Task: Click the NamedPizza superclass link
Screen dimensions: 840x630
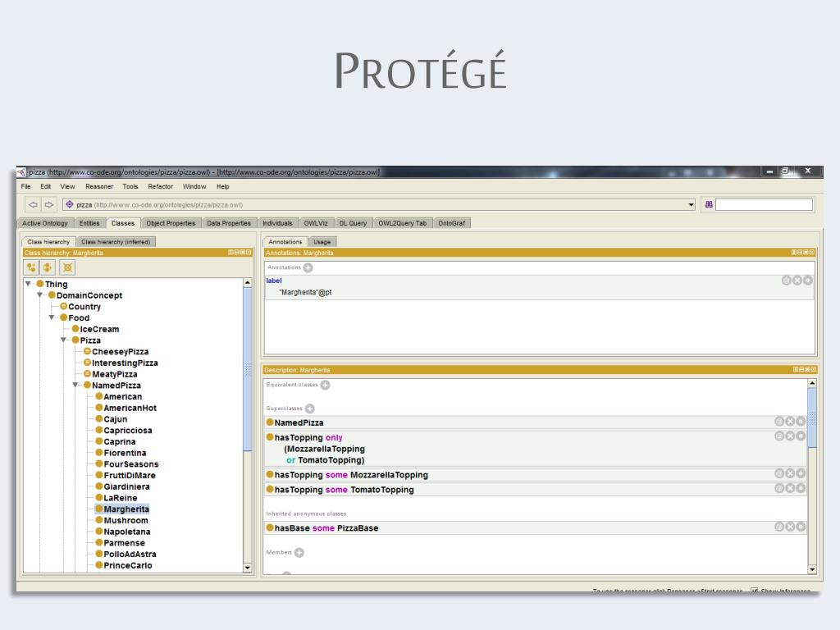Action: coord(299,422)
